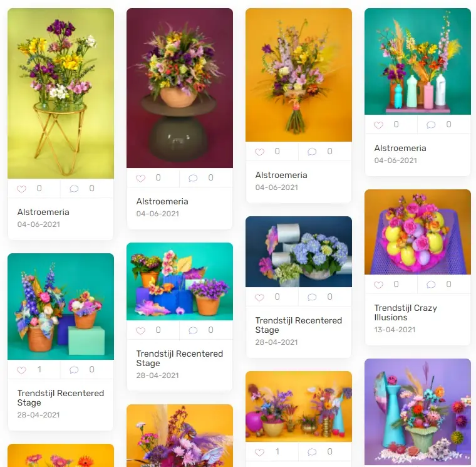Tap the heart icon under the orange bouquet photo
This screenshot has height=467, width=476.
259,152
